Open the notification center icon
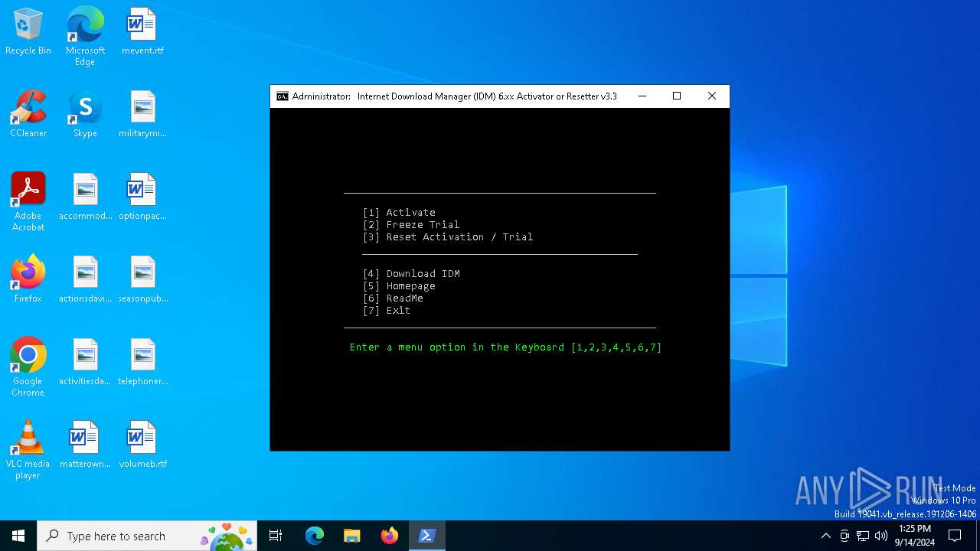This screenshot has height=551, width=980. [955, 536]
